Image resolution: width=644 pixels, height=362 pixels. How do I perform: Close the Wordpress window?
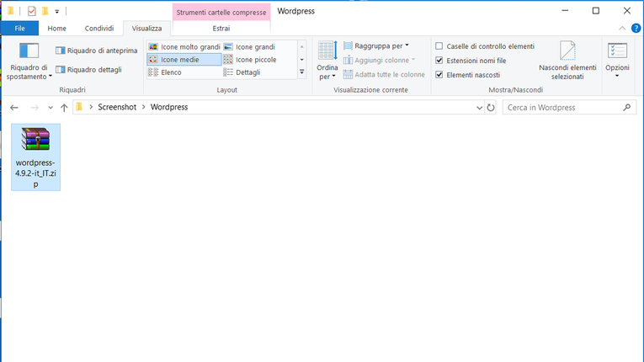coord(627,11)
